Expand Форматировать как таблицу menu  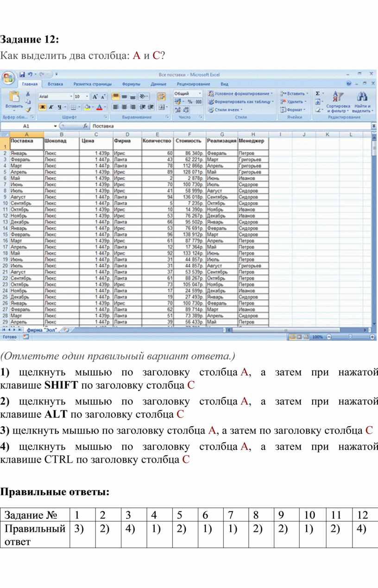(x=240, y=102)
